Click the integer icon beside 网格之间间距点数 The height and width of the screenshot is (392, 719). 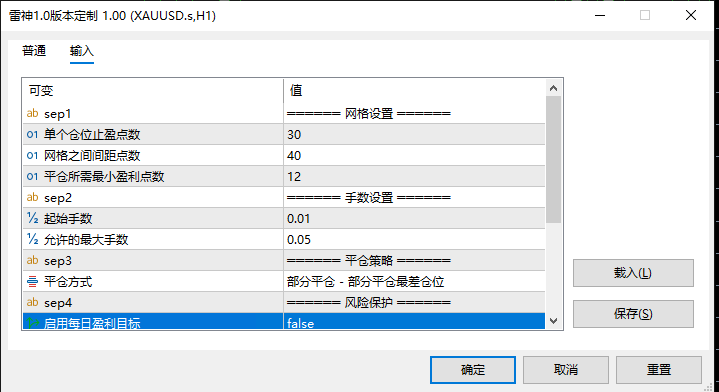(33, 155)
